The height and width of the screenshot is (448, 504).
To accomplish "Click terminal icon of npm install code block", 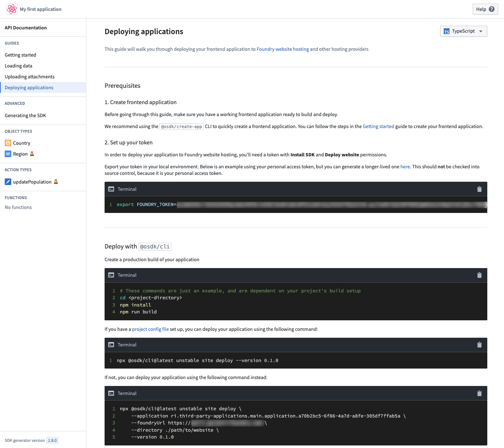I will (111, 275).
